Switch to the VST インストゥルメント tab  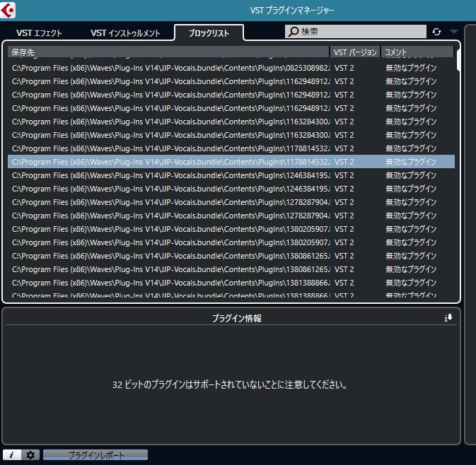pyautogui.click(x=125, y=33)
